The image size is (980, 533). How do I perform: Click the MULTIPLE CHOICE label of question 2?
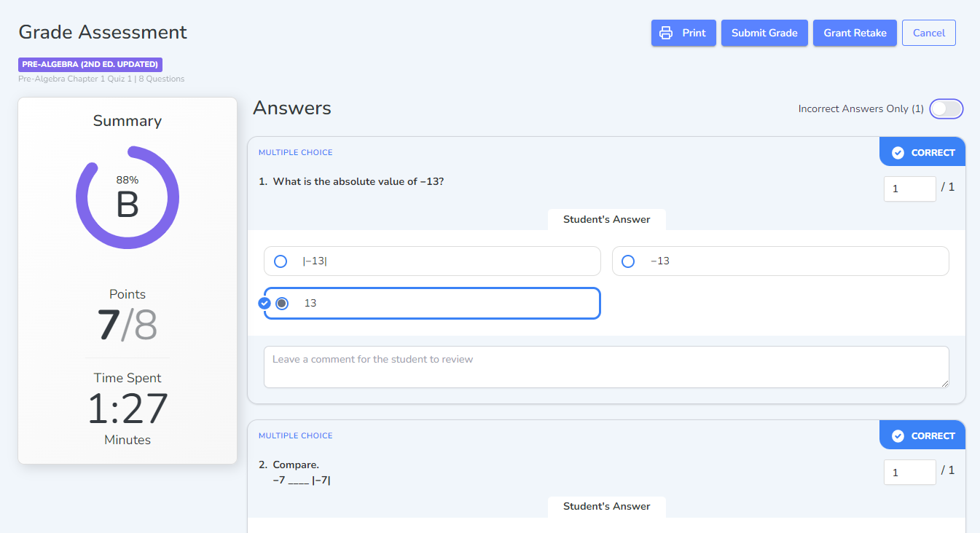coord(295,436)
